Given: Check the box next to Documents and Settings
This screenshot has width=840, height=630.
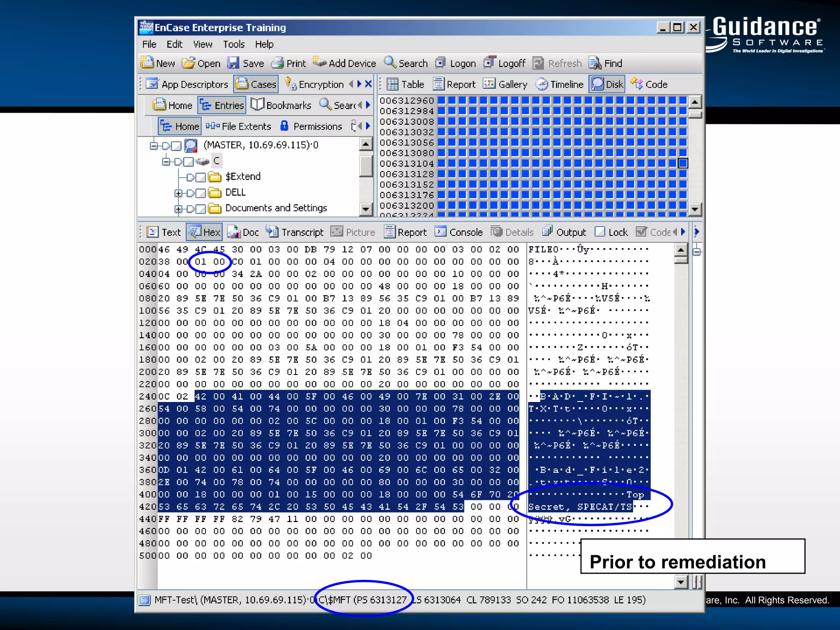Looking at the screenshot, I should (201, 209).
